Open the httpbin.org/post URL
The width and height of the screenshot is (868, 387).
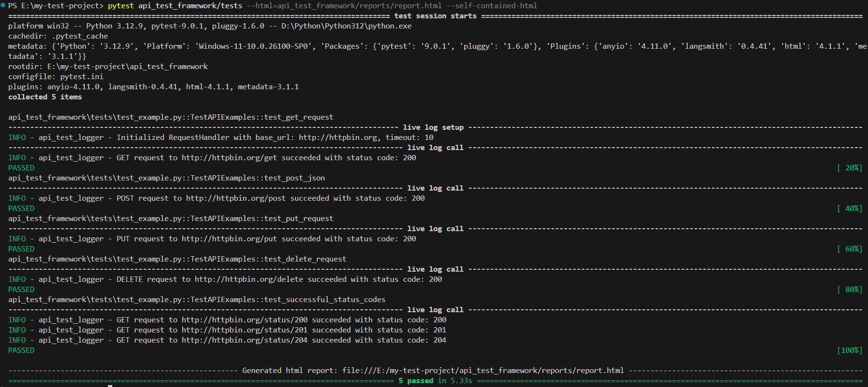[236, 198]
